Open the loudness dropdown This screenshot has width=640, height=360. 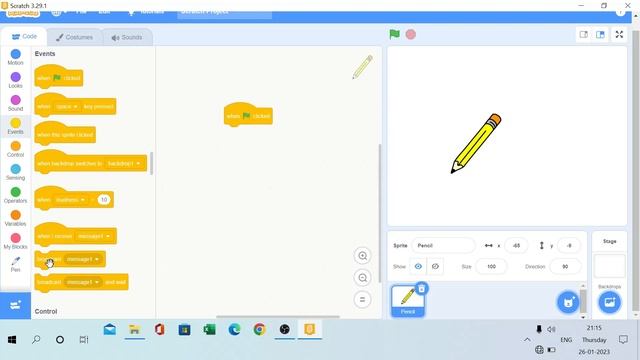70,200
